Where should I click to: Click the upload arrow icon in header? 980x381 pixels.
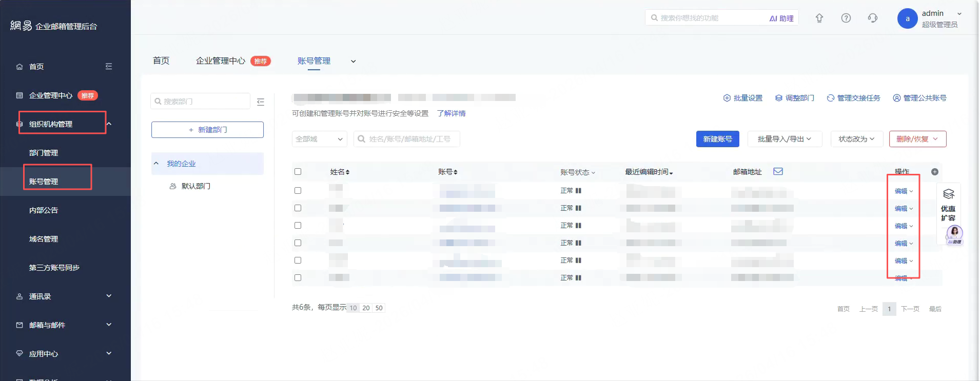[819, 18]
